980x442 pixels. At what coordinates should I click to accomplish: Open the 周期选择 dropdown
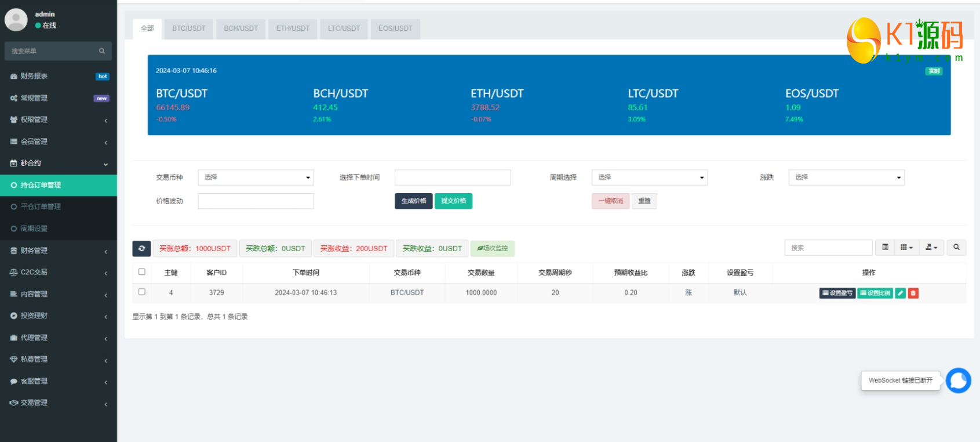[x=649, y=177]
